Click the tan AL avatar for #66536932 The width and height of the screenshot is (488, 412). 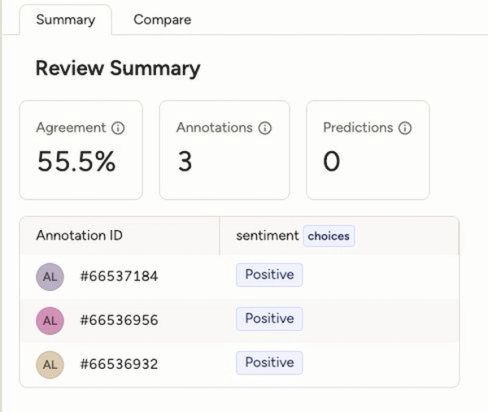[50, 365]
